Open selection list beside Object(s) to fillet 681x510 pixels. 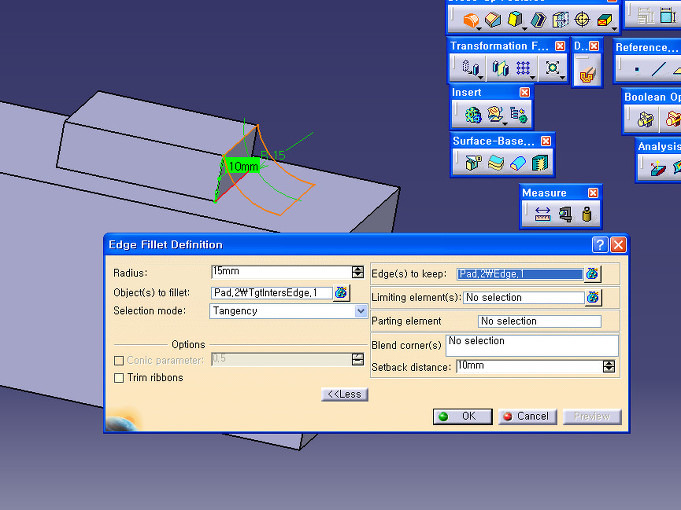point(341,292)
